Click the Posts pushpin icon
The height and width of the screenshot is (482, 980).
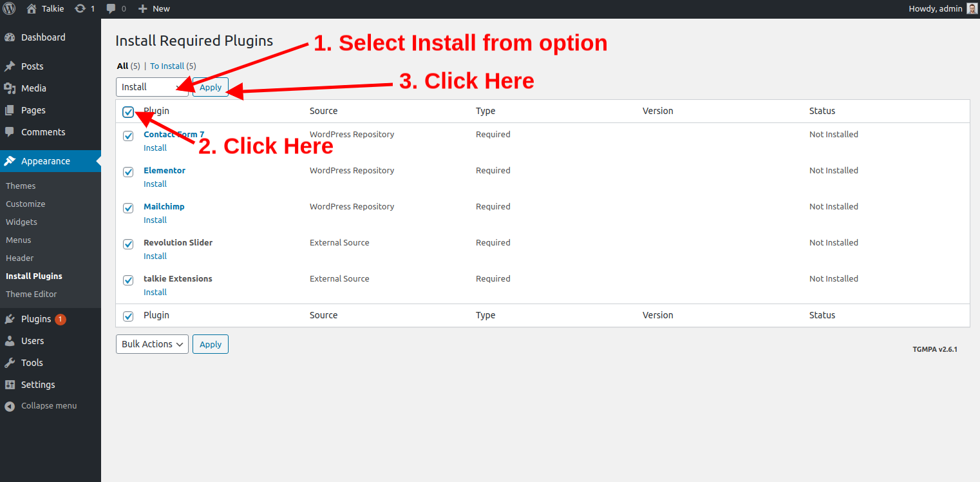[10, 66]
